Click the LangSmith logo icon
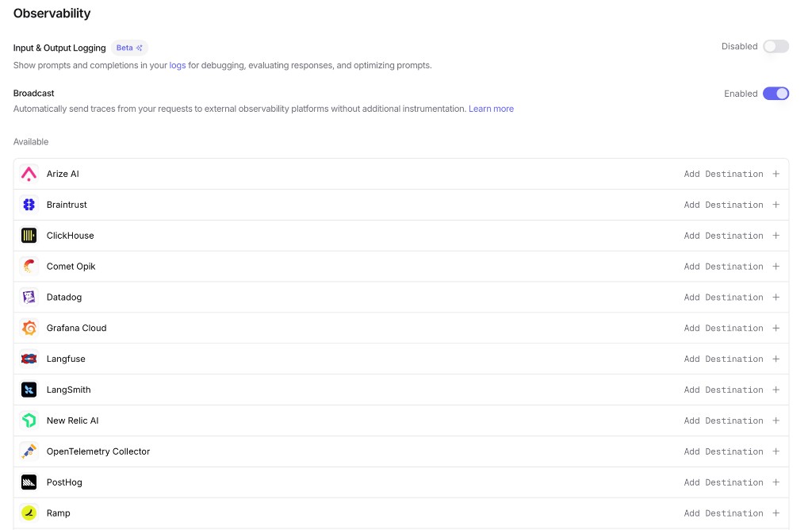The image size is (812, 530). pos(29,390)
